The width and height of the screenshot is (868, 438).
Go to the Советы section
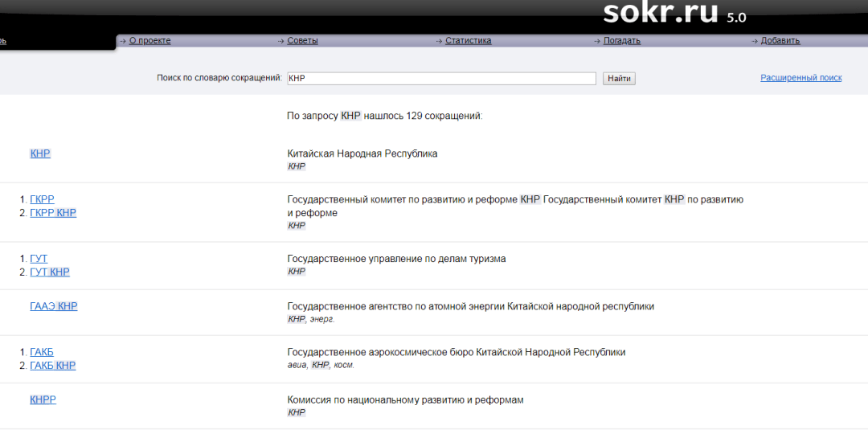302,41
